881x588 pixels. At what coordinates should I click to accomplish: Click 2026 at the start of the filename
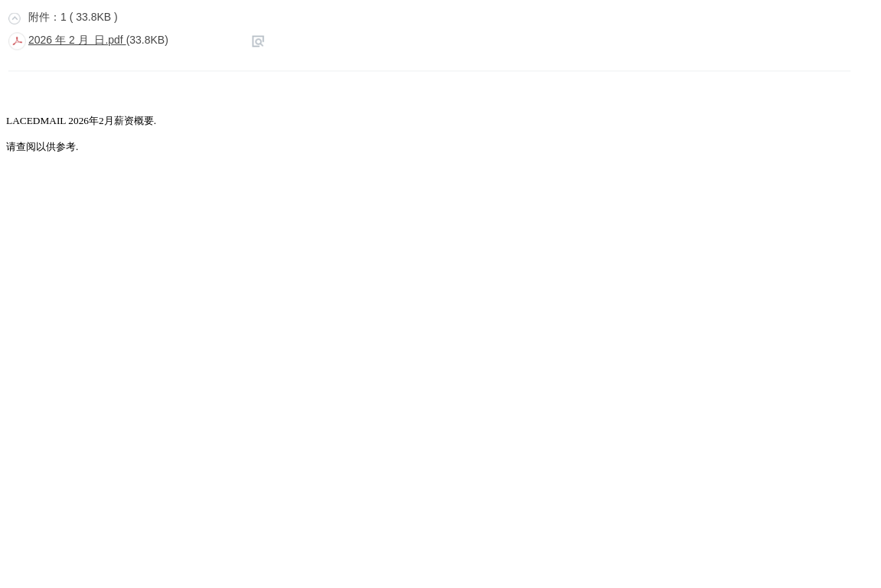40,41
